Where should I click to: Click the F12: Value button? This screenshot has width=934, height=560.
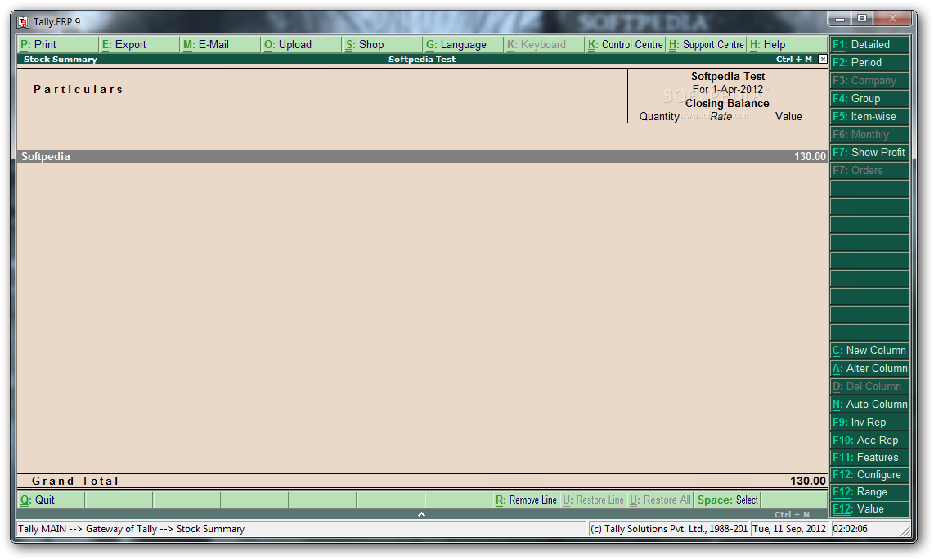[x=869, y=509]
